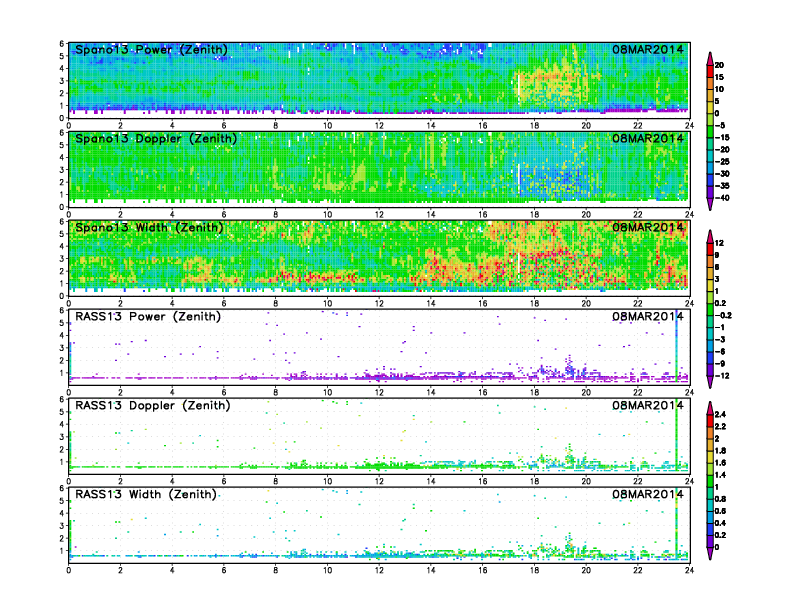Click the vertical stripe near hour 23.5 in RASS13 Power
The width and height of the screenshot is (792, 612).
click(676, 348)
